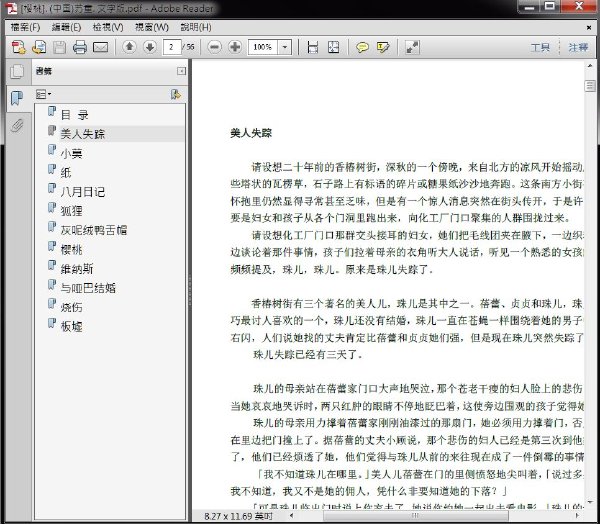Screen dimensions: 600x524
Task: Go to next page with down arrow
Action: [150, 47]
